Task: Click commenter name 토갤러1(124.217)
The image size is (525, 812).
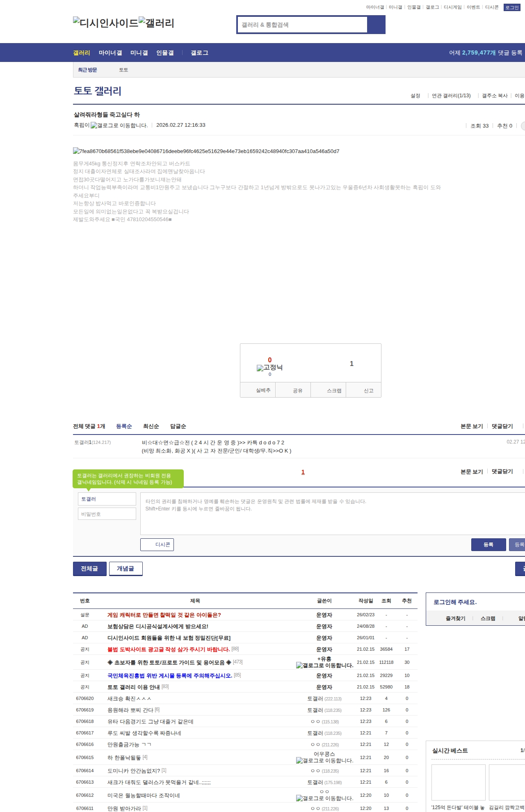Action: 93,442
